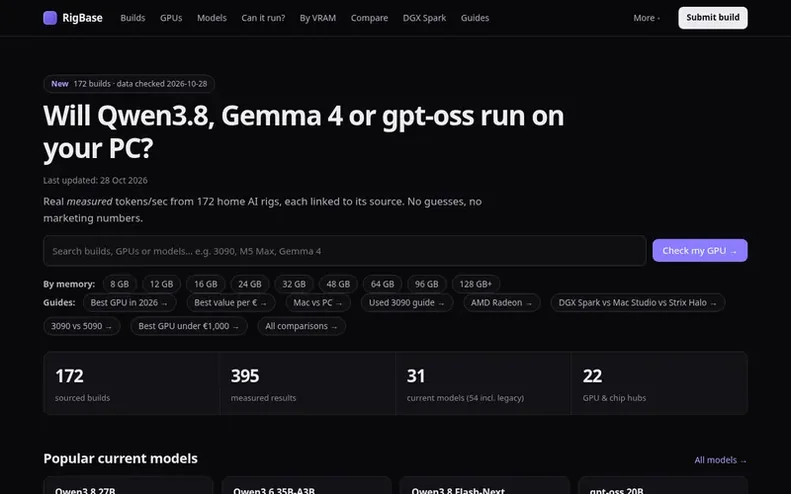Click the search builds input field

(x=345, y=251)
